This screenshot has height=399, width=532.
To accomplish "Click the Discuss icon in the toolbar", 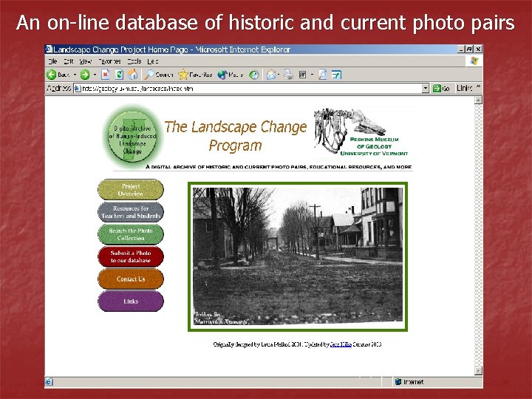I will click(322, 75).
